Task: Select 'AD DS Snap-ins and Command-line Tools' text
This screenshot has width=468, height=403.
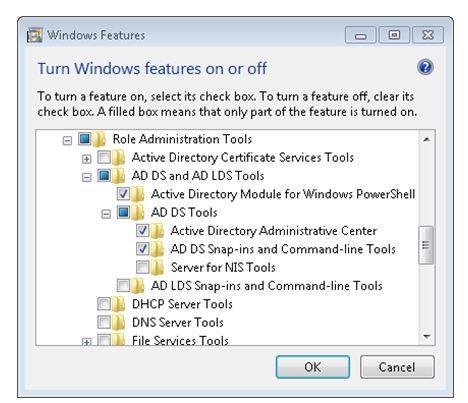Action: click(x=283, y=249)
